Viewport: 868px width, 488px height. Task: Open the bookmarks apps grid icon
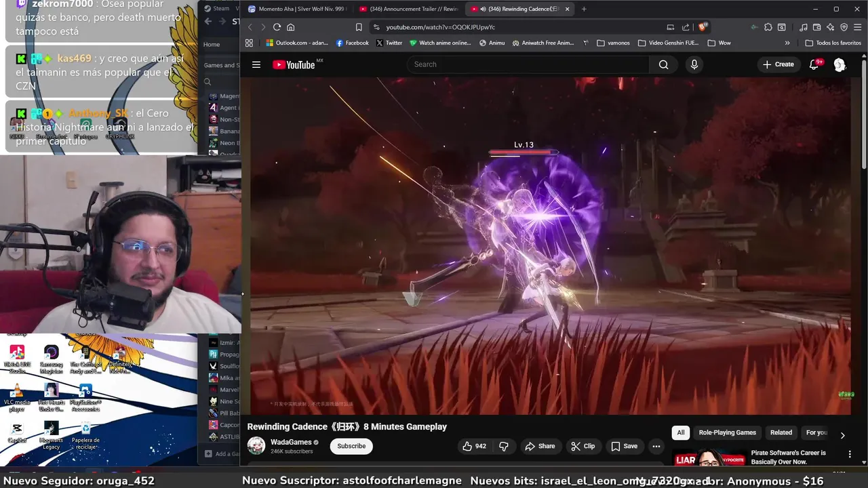[x=249, y=43]
